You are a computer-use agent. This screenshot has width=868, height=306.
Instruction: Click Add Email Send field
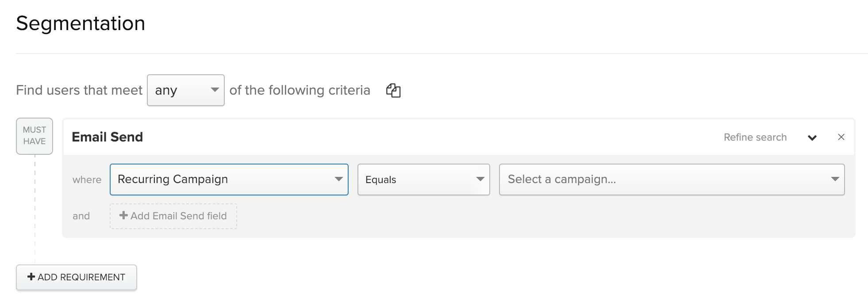173,216
